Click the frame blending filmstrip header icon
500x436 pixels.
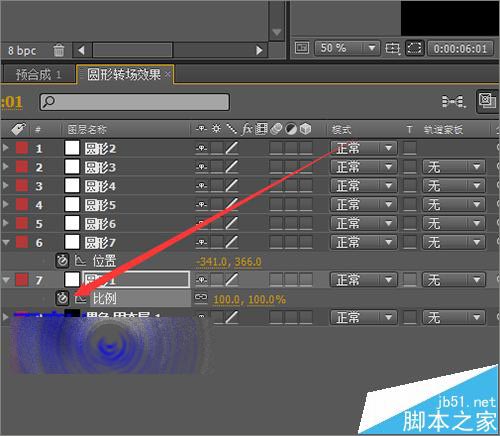click(261, 129)
